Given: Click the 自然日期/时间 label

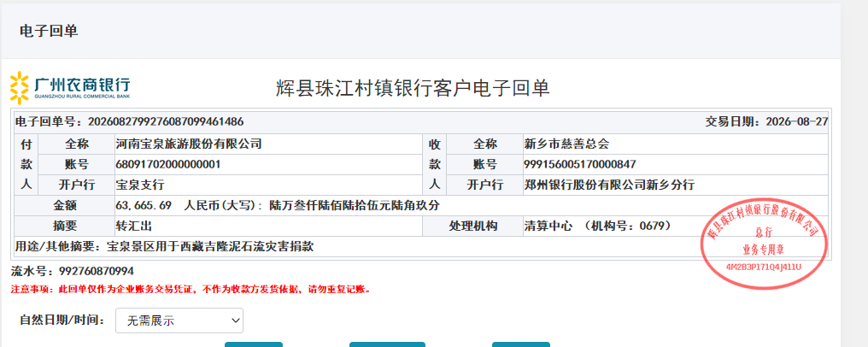Looking at the screenshot, I should pos(62,320).
